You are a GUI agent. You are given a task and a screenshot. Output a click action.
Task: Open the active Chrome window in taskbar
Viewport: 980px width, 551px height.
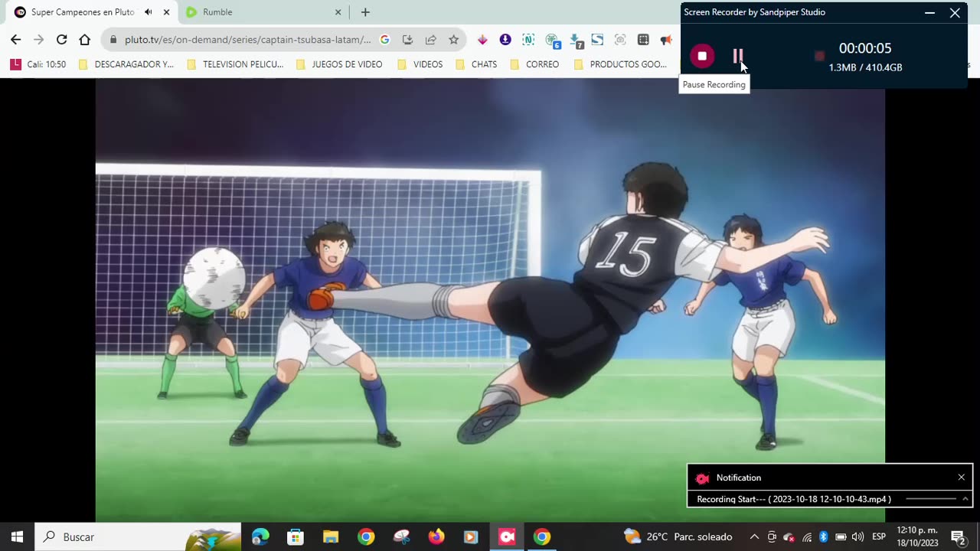542,536
